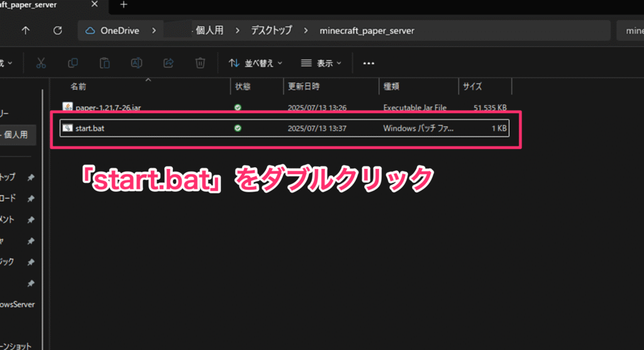
Task: Click pin icon next to ドキュメント sidebar item
Action: [x=31, y=220]
